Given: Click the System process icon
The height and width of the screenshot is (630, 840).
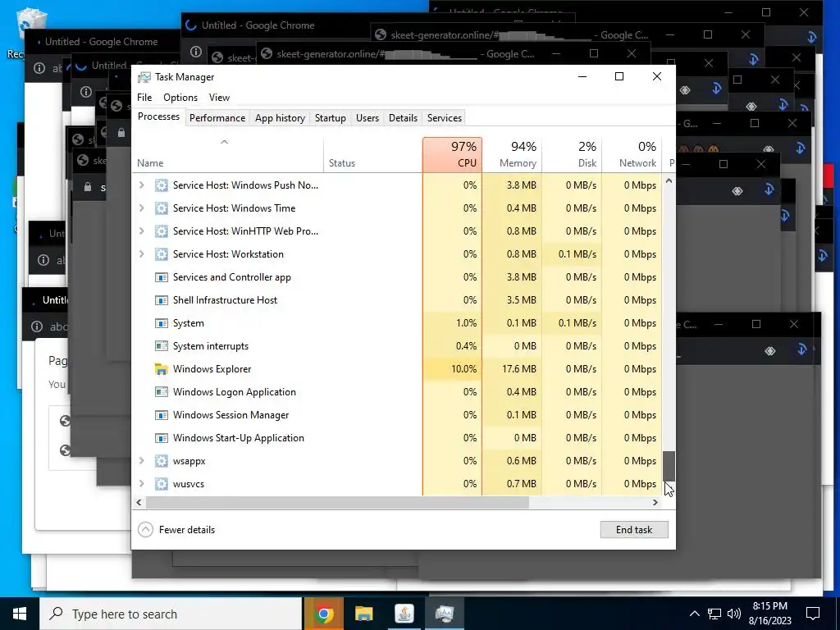Looking at the screenshot, I should tap(162, 323).
